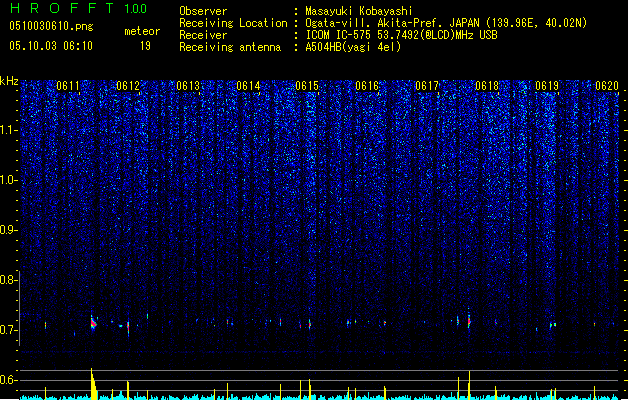Click the meteor count value 19
Viewport: 629px width, 400px height.
click(x=145, y=46)
